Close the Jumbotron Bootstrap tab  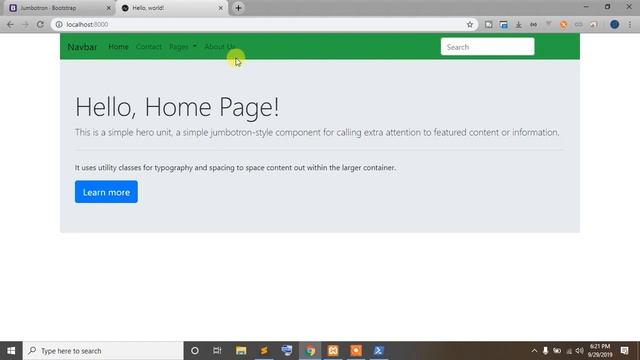click(109, 8)
